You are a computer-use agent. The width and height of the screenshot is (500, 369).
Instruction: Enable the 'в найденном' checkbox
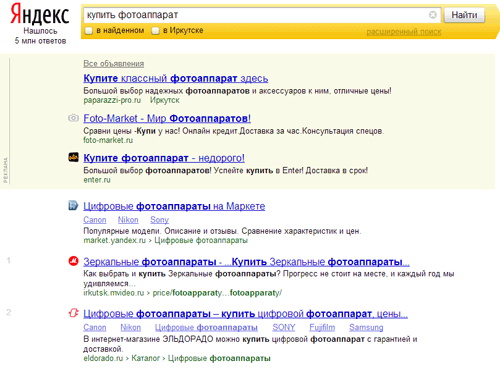89,31
